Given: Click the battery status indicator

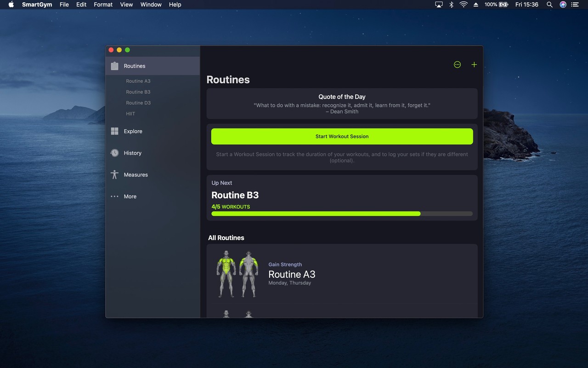Looking at the screenshot, I should pos(497,5).
